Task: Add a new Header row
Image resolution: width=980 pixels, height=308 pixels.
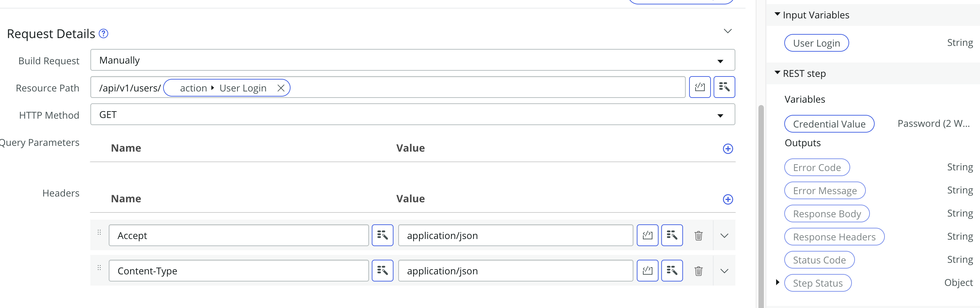Action: point(728,200)
